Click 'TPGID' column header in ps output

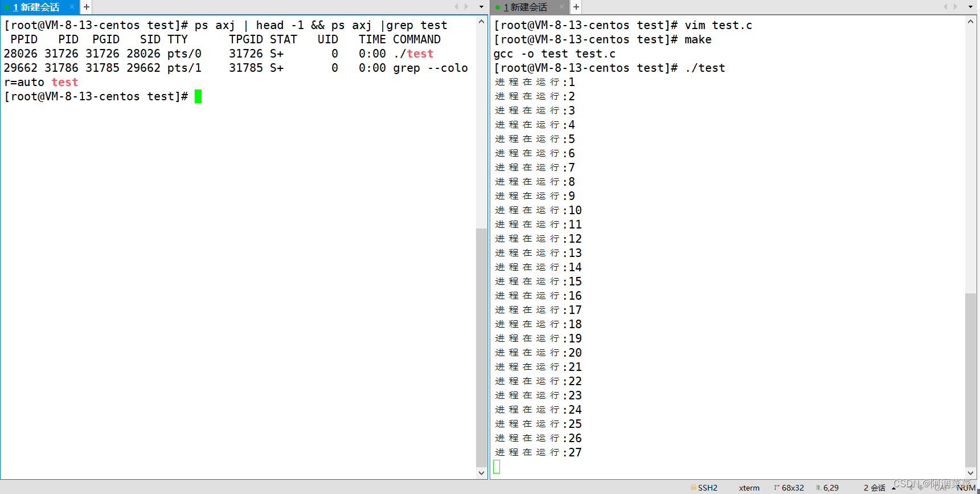pos(246,39)
